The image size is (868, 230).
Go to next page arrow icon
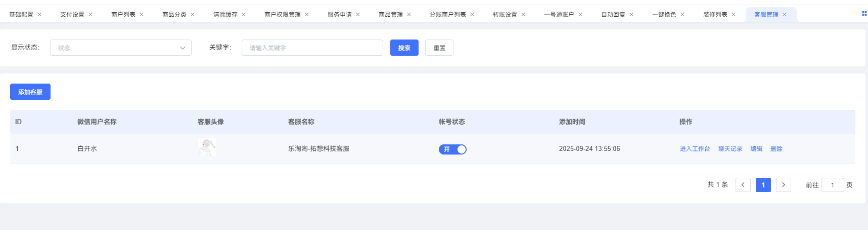click(x=783, y=185)
